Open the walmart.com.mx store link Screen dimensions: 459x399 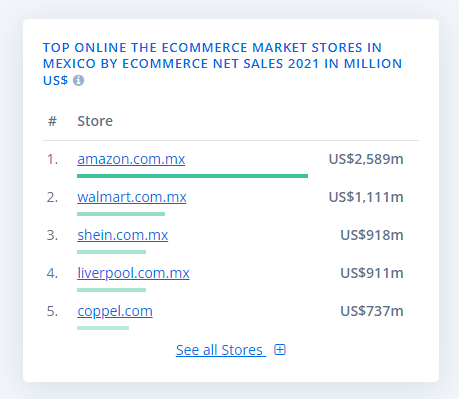pyautogui.click(x=132, y=197)
